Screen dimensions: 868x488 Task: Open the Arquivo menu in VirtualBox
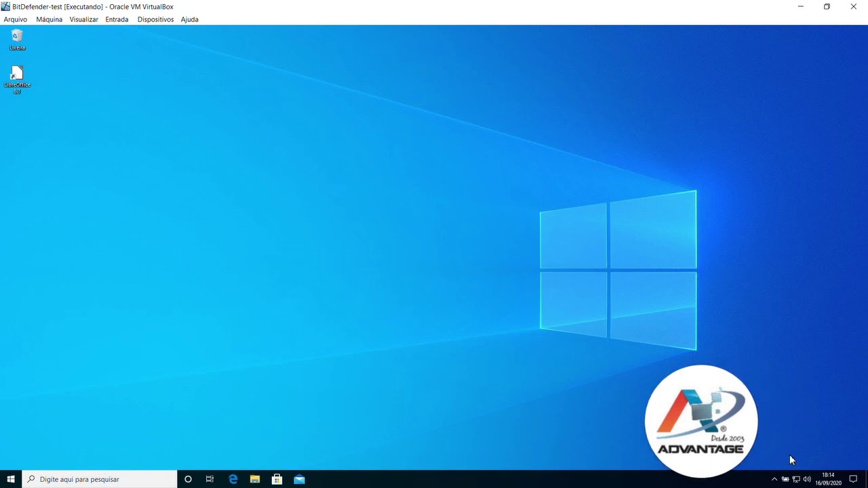[16, 20]
